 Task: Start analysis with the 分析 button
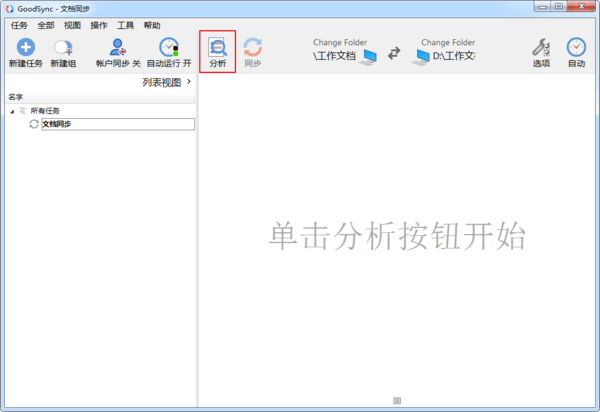217,50
